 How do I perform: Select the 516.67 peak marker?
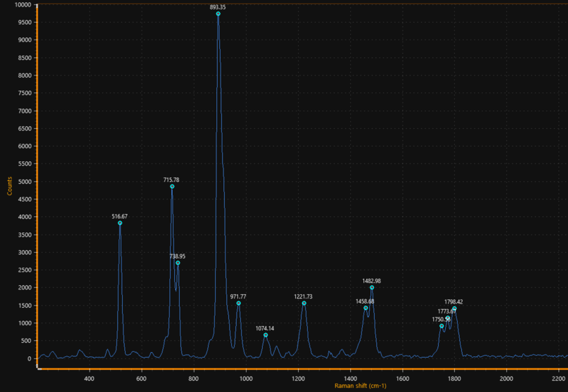[120, 223]
